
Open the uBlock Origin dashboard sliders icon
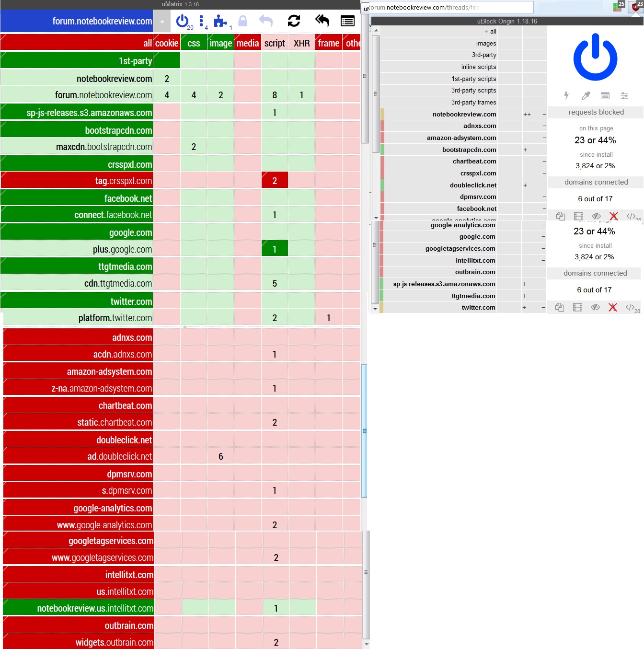(x=624, y=95)
